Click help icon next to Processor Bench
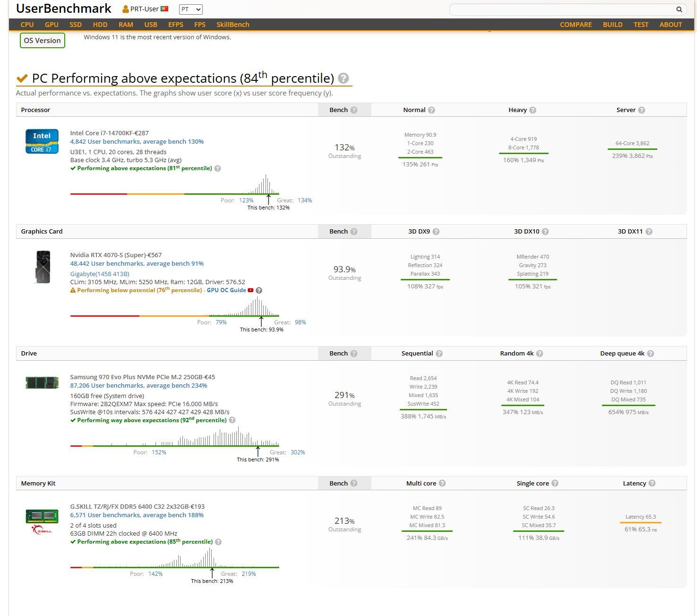 [354, 110]
